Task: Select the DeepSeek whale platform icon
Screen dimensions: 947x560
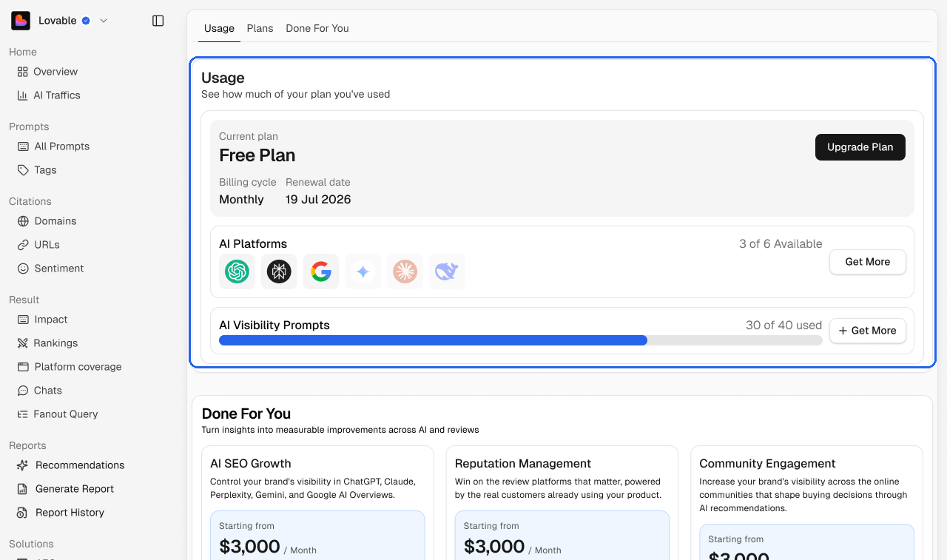Action: click(x=447, y=271)
